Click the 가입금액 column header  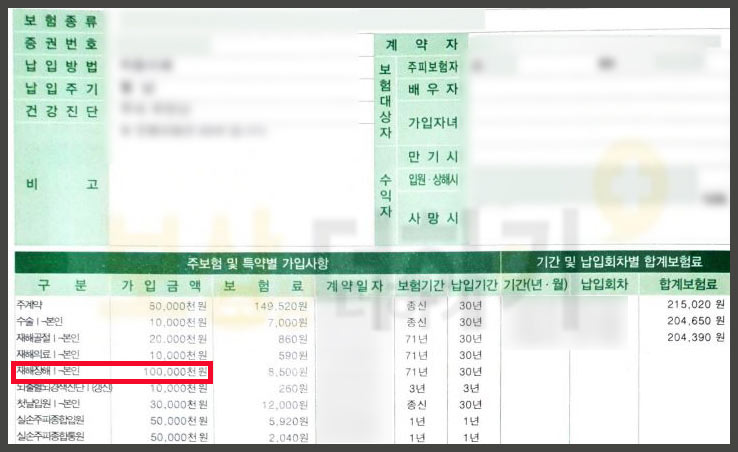(159, 285)
